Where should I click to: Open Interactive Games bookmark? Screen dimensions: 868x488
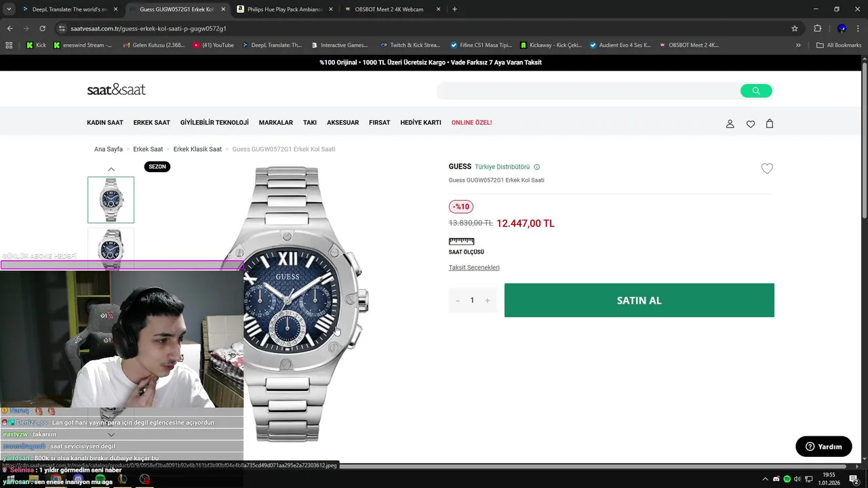pos(340,45)
